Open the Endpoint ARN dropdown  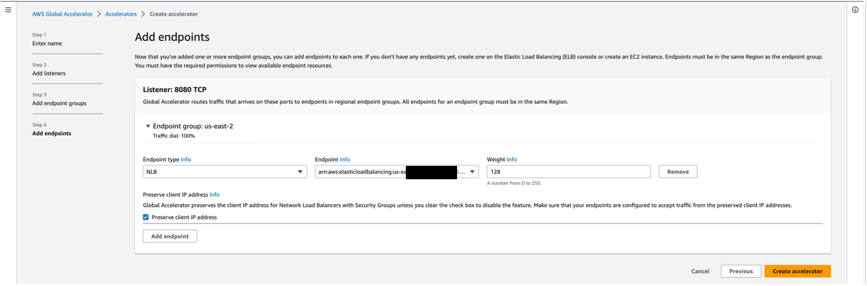pyautogui.click(x=396, y=172)
